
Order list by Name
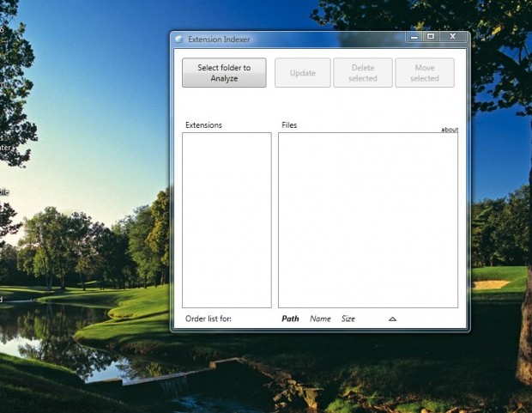pos(320,319)
